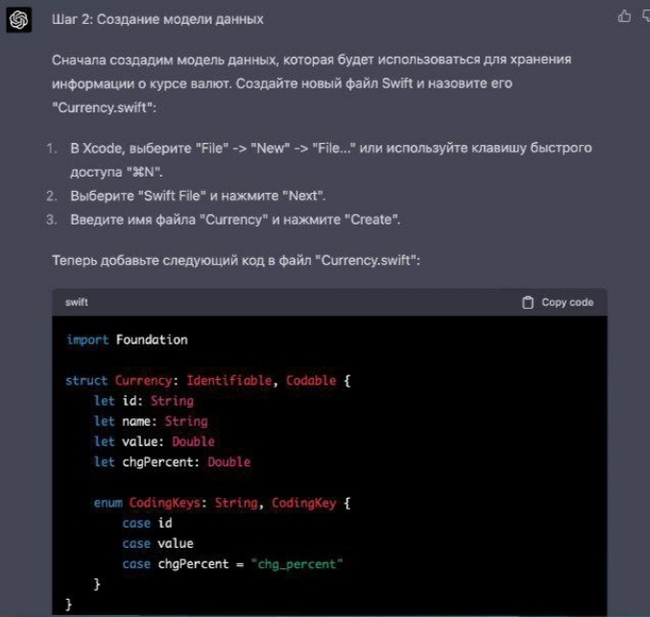Click the clipboard icon beside Copy code
The image size is (650, 617).
(x=528, y=302)
